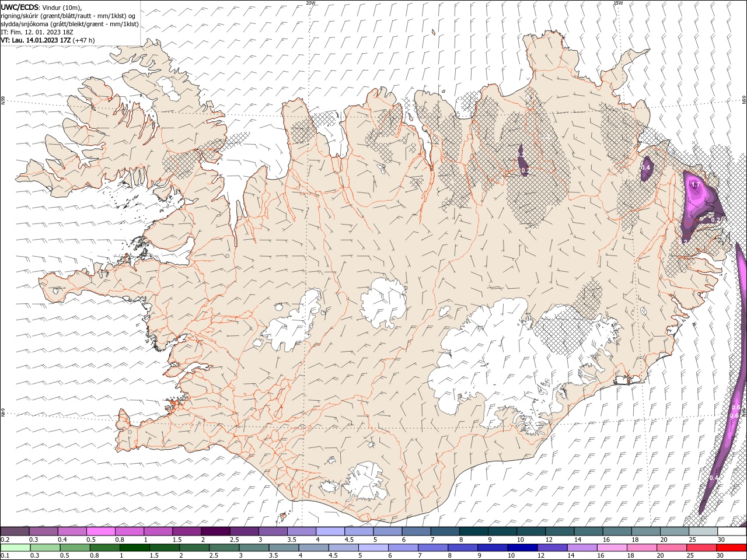Click the '30' label under upper legend row

click(x=721, y=540)
